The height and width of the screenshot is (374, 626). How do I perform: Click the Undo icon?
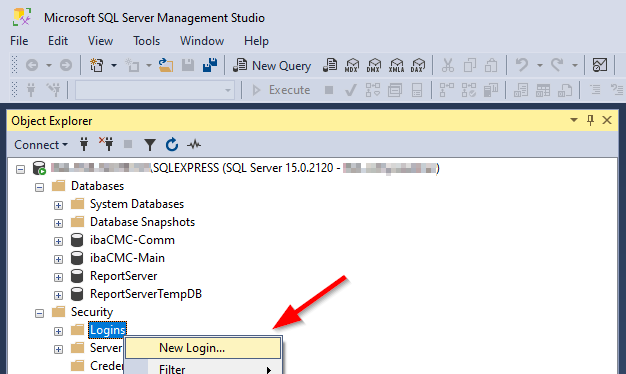pos(522,65)
